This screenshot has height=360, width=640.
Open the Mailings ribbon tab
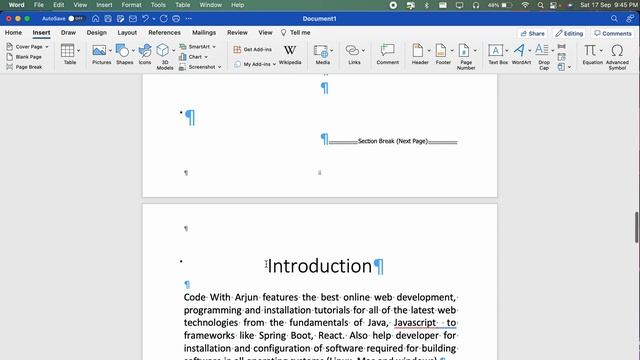[204, 33]
